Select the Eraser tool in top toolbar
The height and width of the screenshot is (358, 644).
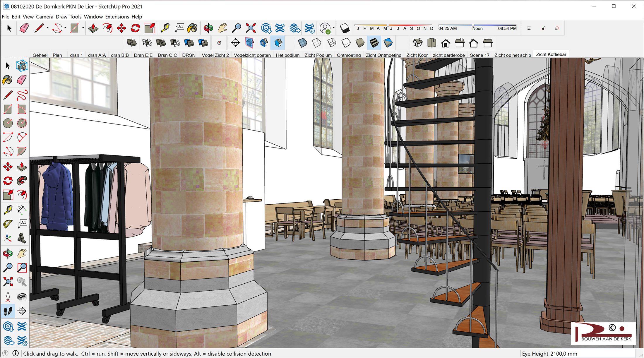(24, 28)
